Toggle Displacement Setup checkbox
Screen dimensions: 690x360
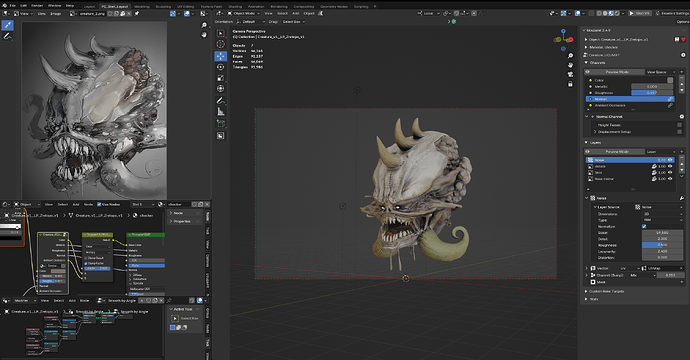point(679,132)
